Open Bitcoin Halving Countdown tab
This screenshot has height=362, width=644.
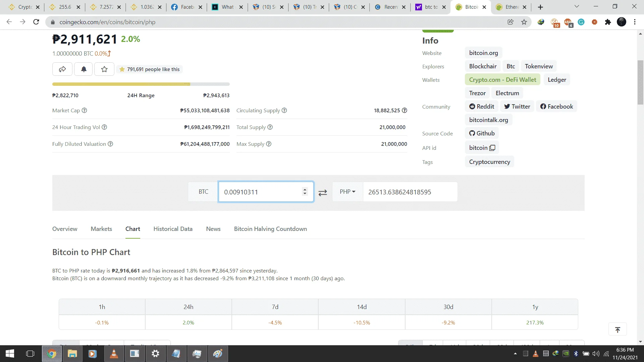[270, 229]
